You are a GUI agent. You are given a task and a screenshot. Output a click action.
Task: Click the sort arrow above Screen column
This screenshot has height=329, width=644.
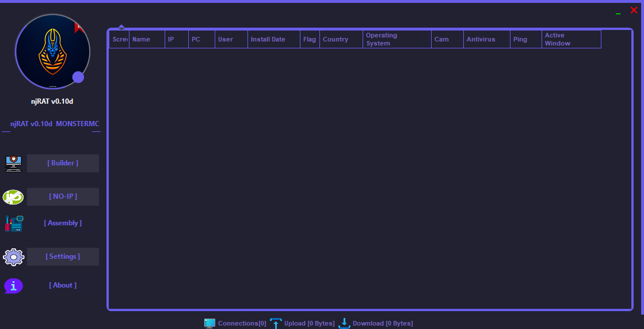point(121,27)
